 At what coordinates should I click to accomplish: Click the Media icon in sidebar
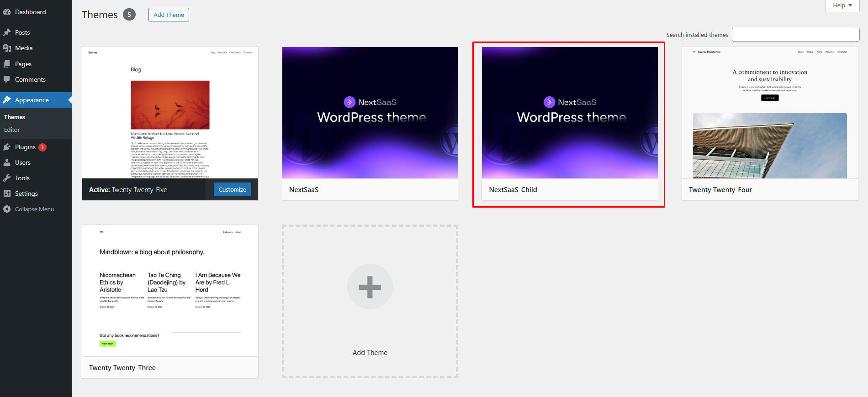(7, 48)
